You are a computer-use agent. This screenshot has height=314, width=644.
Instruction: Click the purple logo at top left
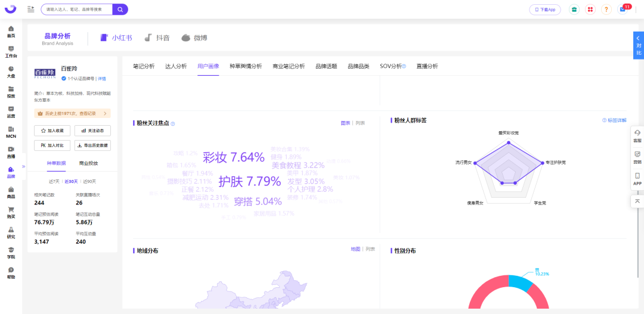[x=11, y=8]
